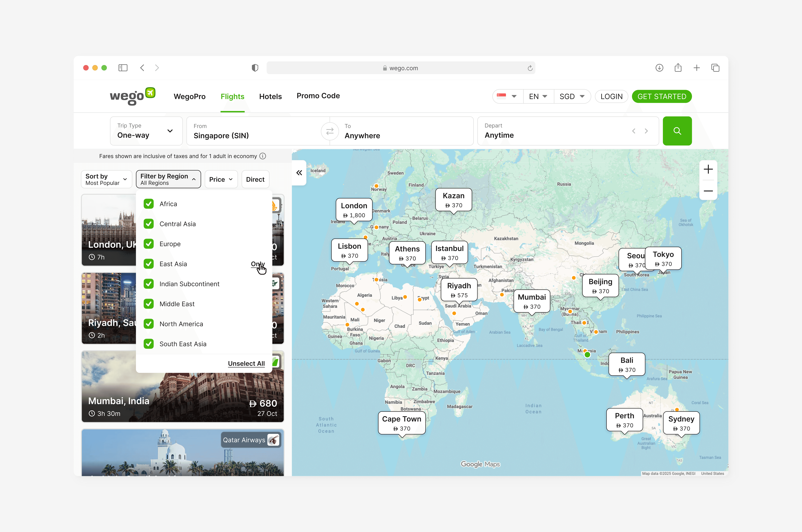This screenshot has height=532, width=802.
Task: Click the privacy shield icon
Action: pyautogui.click(x=255, y=68)
